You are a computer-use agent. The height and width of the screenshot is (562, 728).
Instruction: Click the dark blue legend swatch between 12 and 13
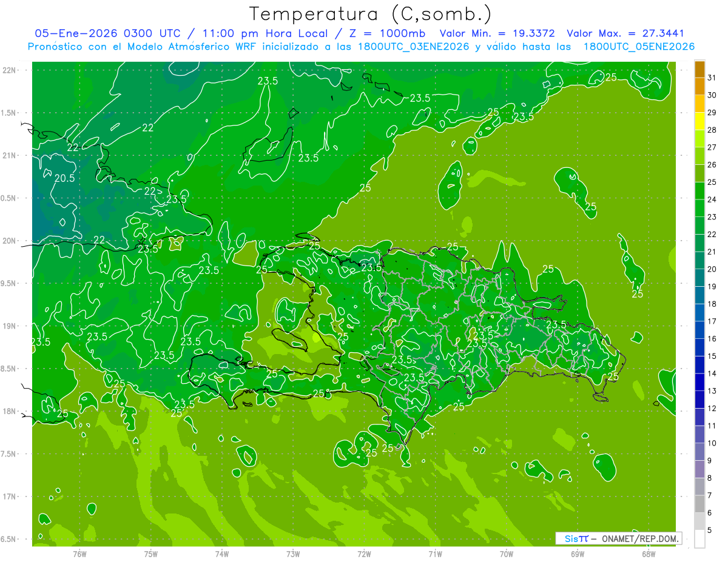tap(699, 400)
